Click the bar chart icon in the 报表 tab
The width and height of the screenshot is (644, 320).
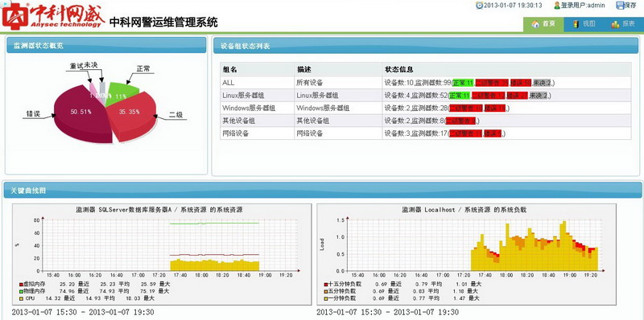(615, 24)
